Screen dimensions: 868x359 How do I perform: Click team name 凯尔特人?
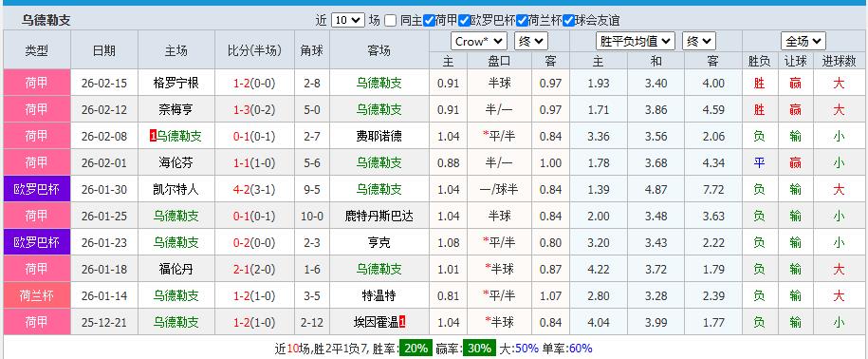[176, 190]
